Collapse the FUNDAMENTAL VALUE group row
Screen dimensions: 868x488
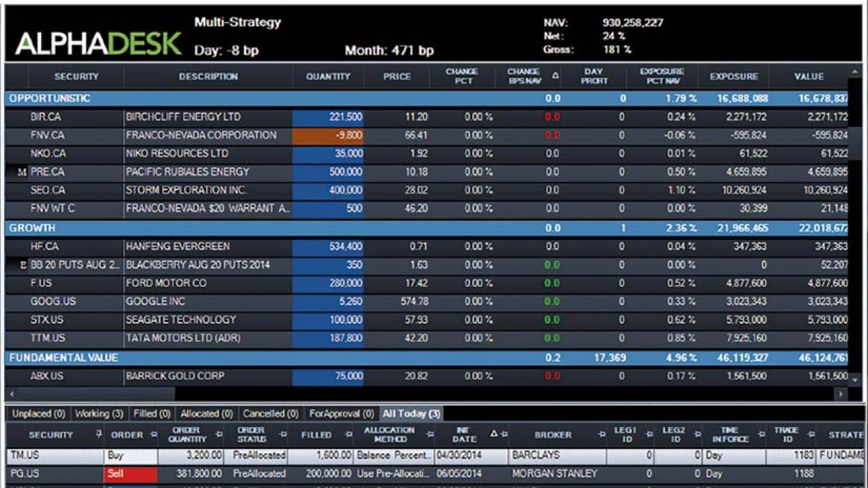pos(432,358)
